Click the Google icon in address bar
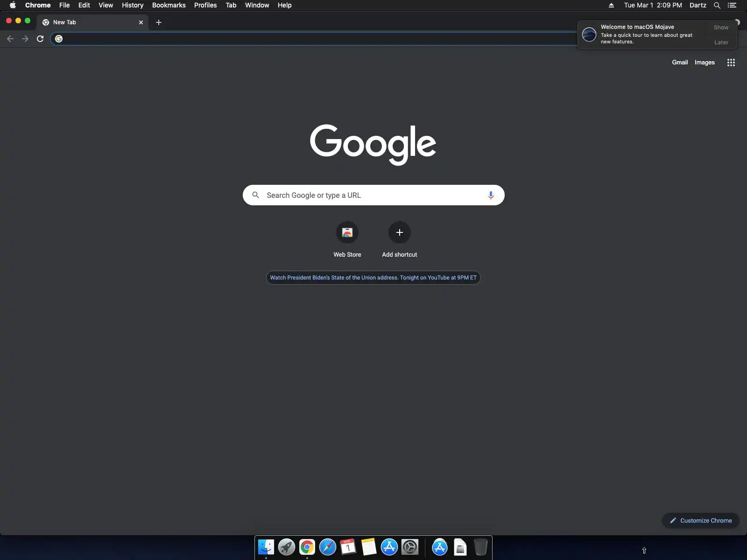Screen dimensions: 747x560 (x=59, y=39)
